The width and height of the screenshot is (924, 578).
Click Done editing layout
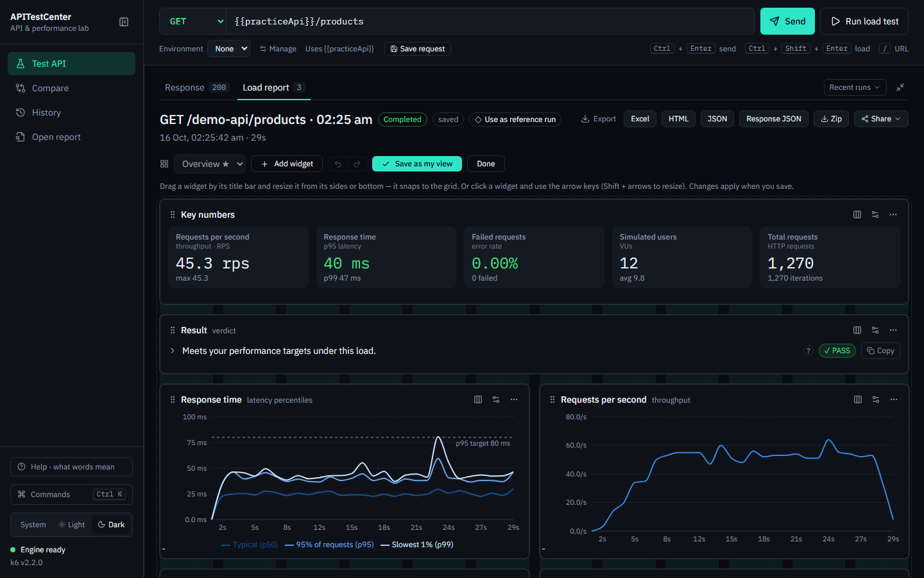(486, 164)
